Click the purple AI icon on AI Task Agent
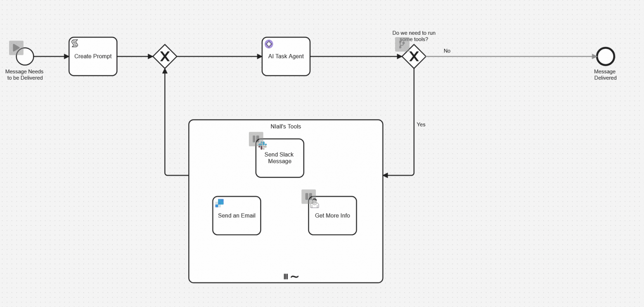The width and height of the screenshot is (644, 307). (x=269, y=44)
